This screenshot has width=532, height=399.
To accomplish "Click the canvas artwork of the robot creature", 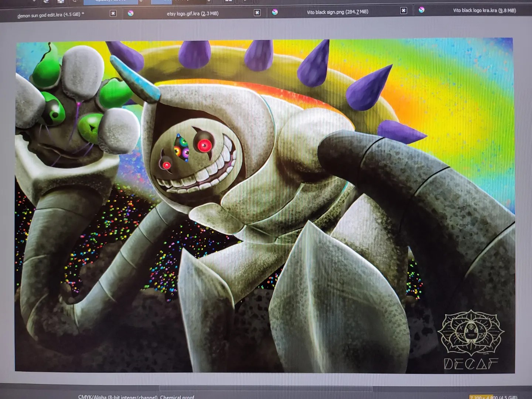I will coord(265,205).
